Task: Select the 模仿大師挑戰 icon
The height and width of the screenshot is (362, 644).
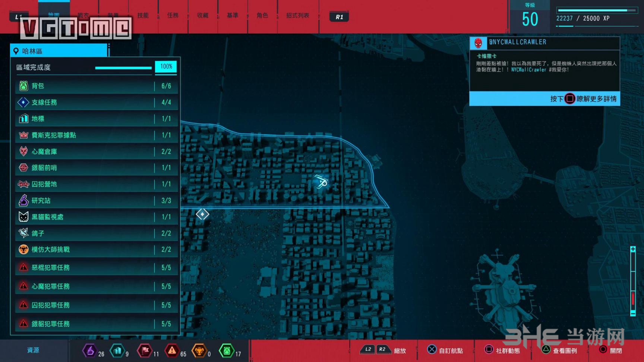Action: pyautogui.click(x=23, y=249)
